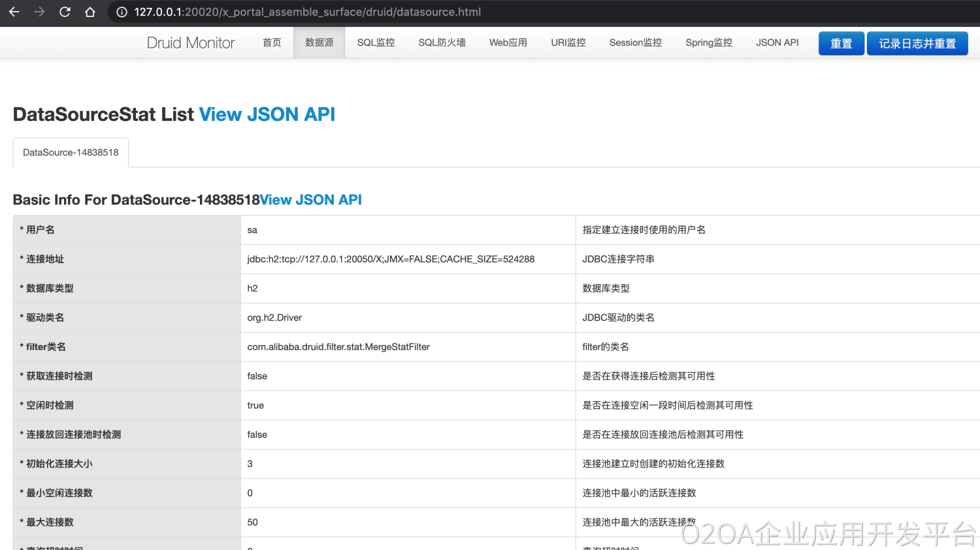Open SQL防火墙 in the navbar
This screenshot has width=980, height=550.
click(x=442, y=42)
